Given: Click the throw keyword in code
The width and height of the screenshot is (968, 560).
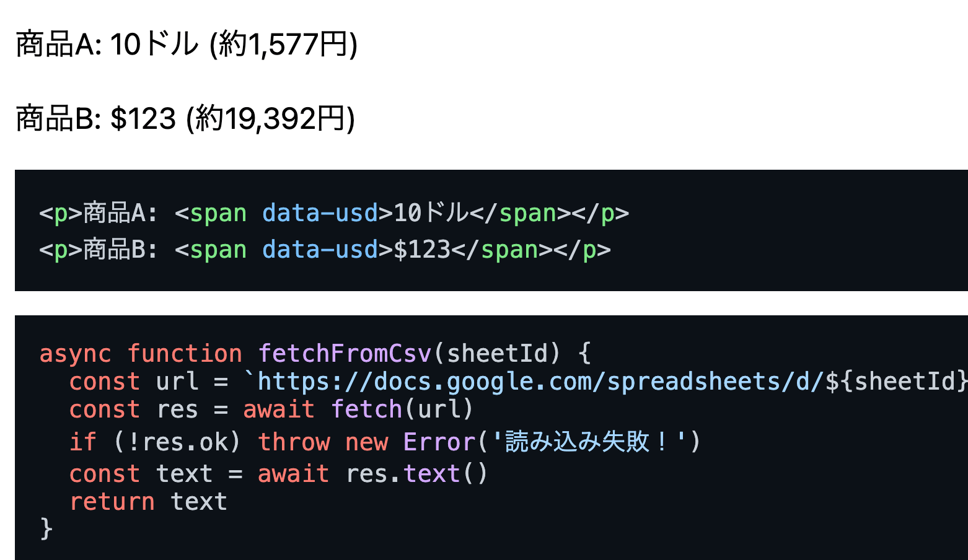Looking at the screenshot, I should (294, 442).
